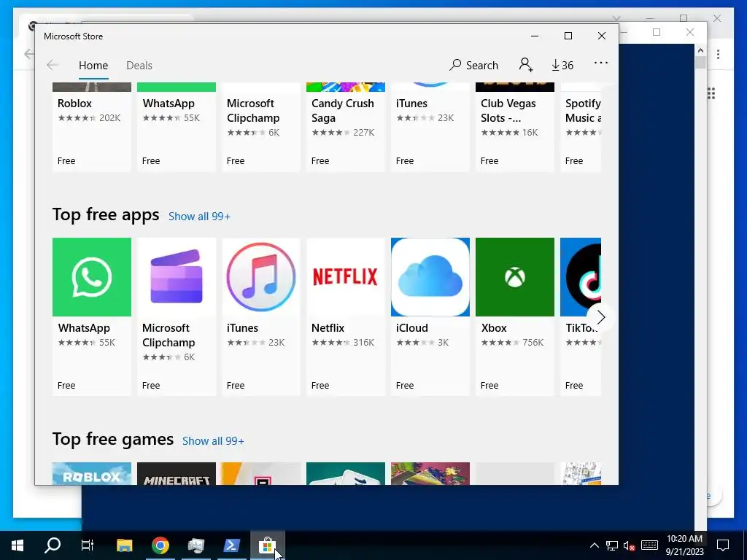
Task: Open the touch keyboard tray icon
Action: 649,545
